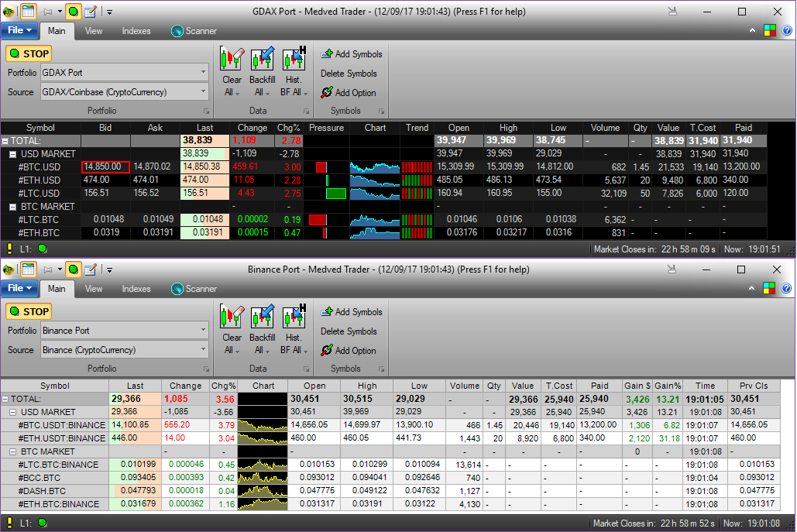Viewport: 797px width, 532px height.
Task: Open File menu in Binance window
Action: [19, 288]
